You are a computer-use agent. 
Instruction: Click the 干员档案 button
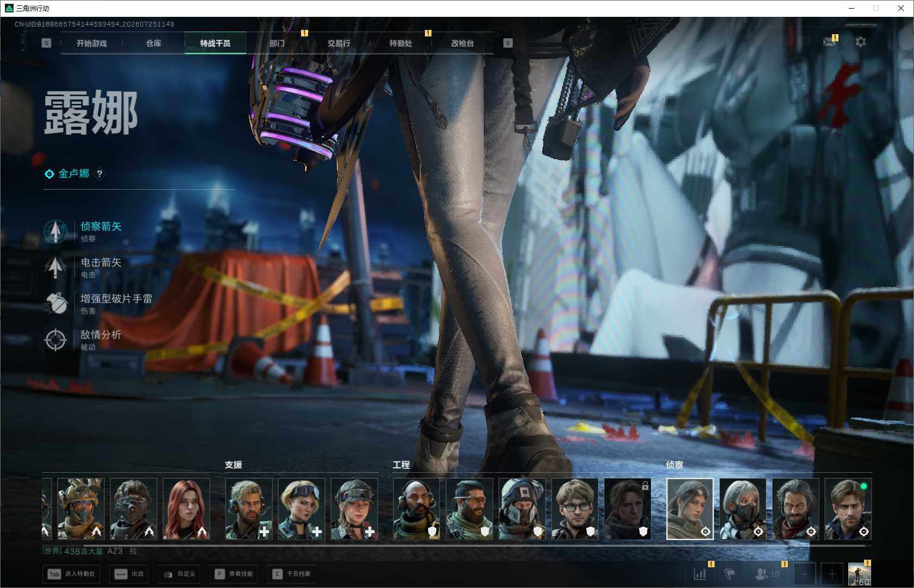click(292, 574)
